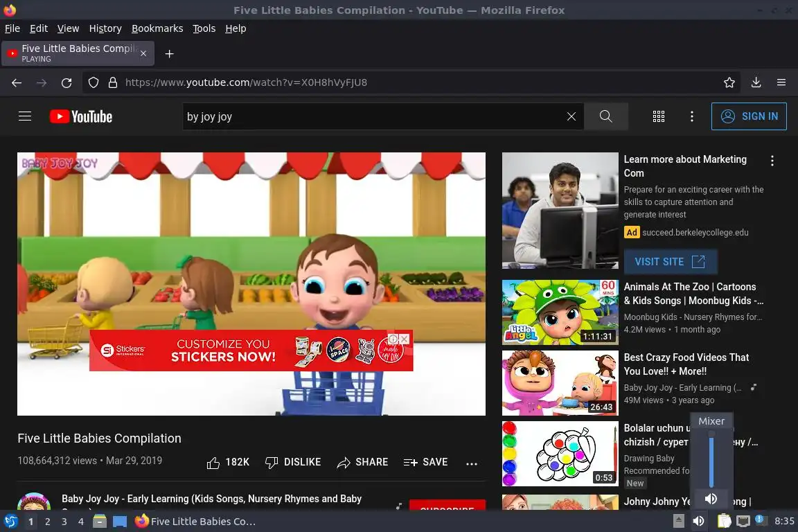The height and width of the screenshot is (532, 798).
Task: Switch to workspace 3
Action: click(64, 522)
